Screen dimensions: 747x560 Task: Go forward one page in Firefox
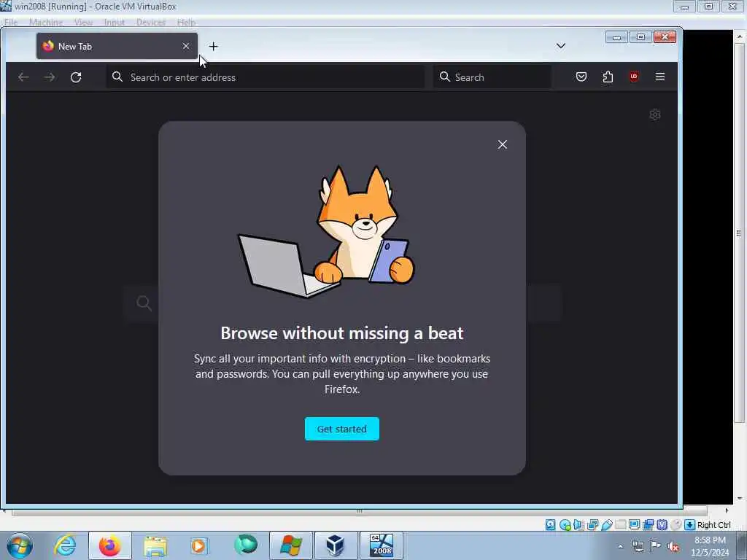point(50,77)
